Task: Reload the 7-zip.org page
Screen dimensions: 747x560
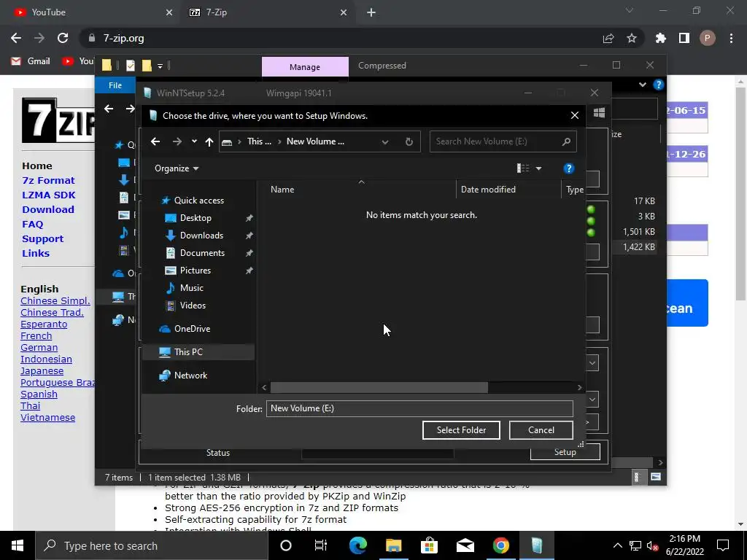Action: coord(63,38)
